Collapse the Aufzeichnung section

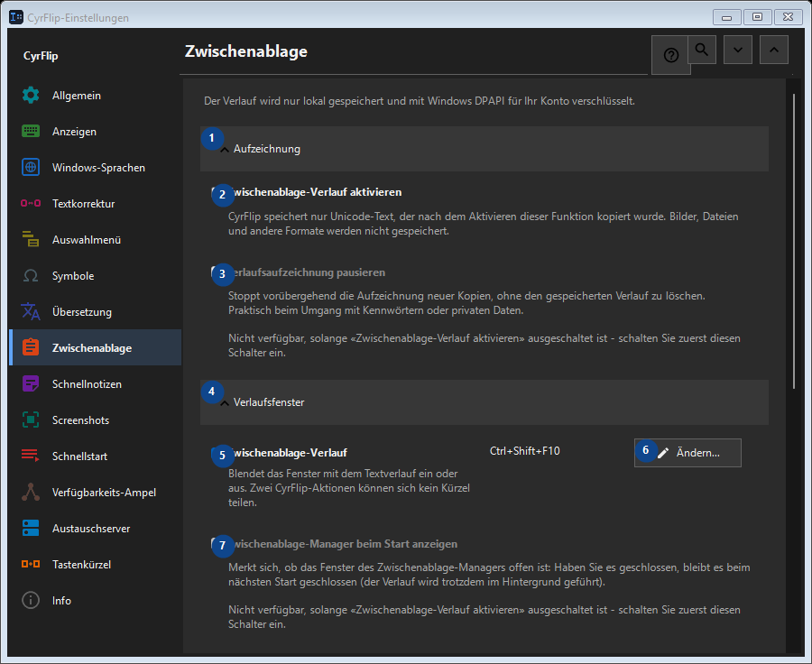pos(484,149)
